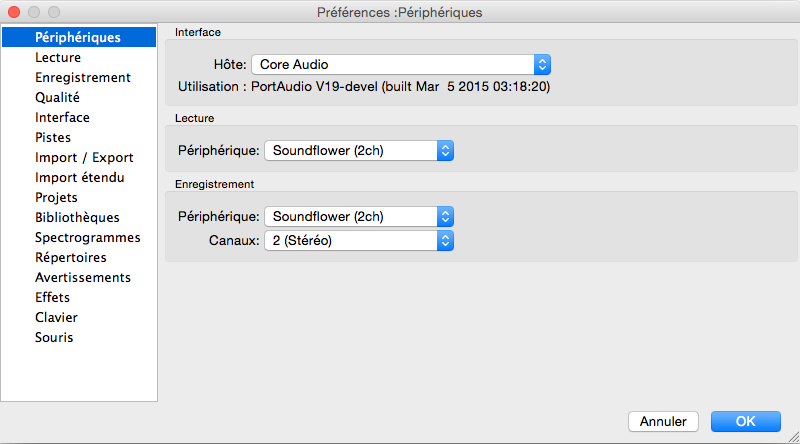Expand the Lecture Périphérique Soundflower dropdown

(x=359, y=151)
